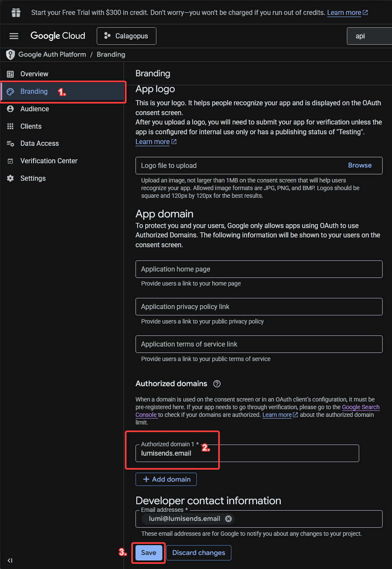Click the Settings gear icon in sidebar

(x=11, y=179)
